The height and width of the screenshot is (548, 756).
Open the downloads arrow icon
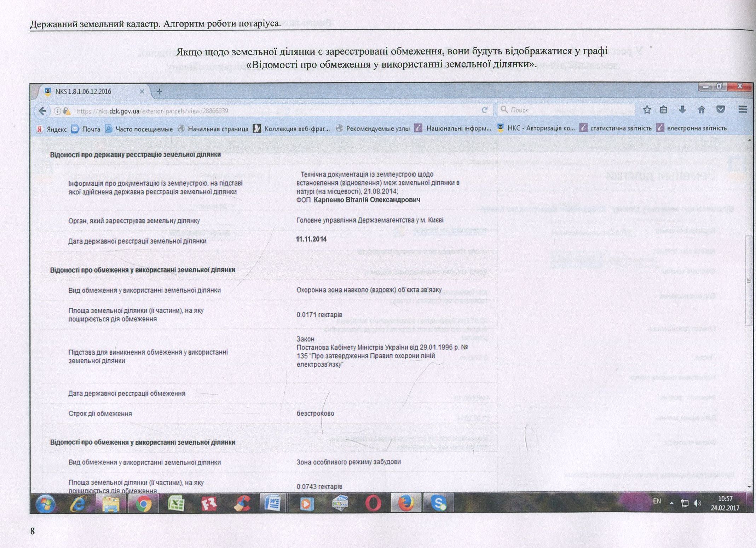coord(682,110)
